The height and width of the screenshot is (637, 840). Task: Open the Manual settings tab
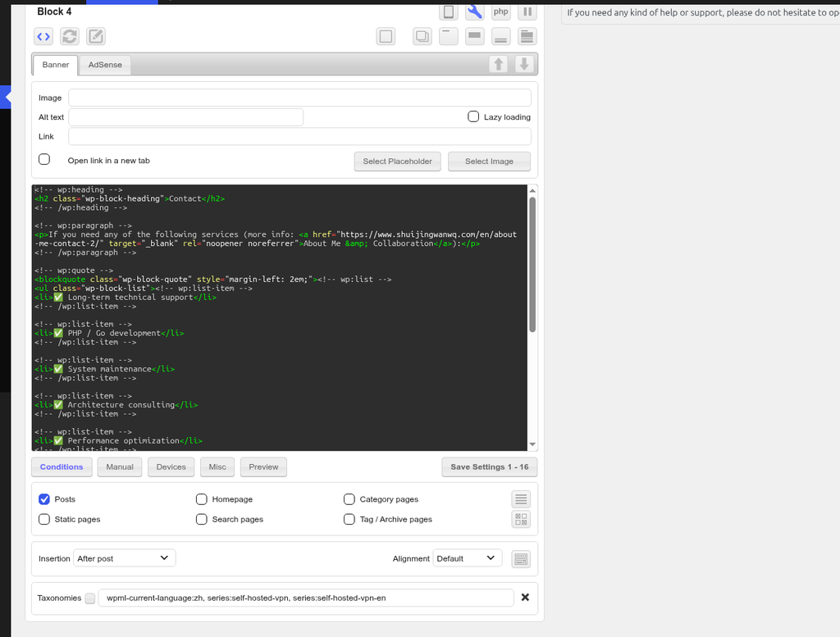point(120,466)
